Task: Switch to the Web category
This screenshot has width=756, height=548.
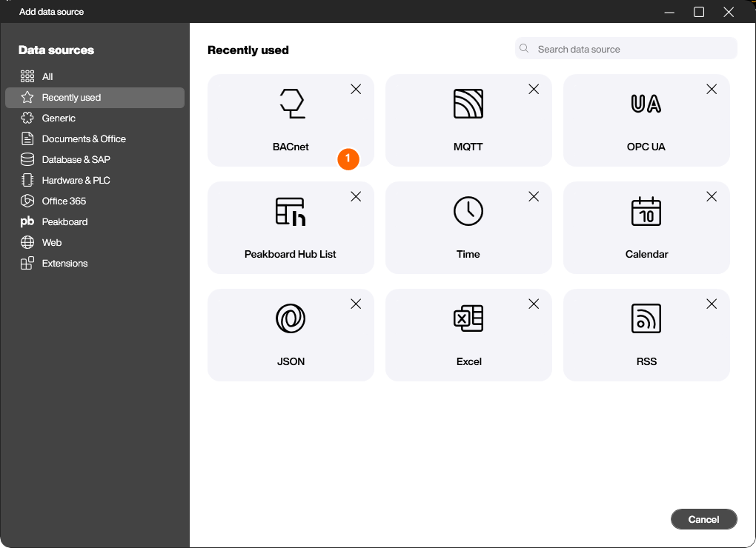Action: (95, 242)
